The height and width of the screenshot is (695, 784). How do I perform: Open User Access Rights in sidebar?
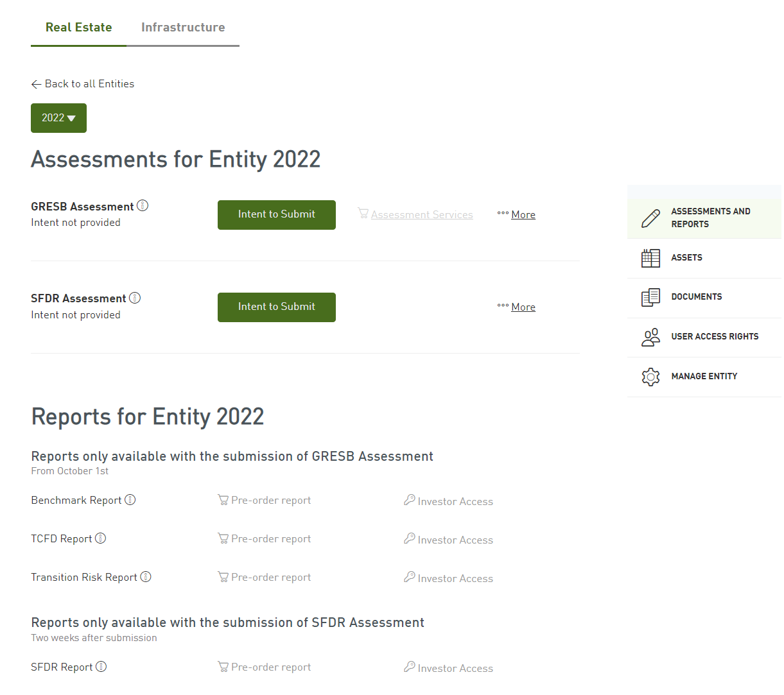[x=704, y=337]
